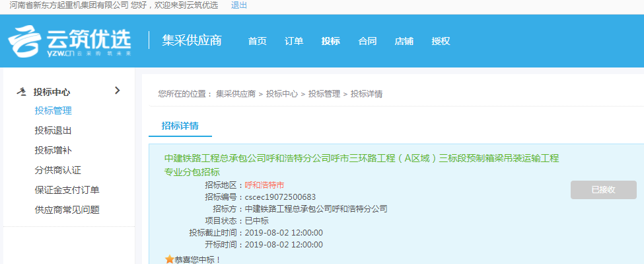Open 投标 in top navigation
This screenshot has width=644, height=264.
(x=331, y=41)
